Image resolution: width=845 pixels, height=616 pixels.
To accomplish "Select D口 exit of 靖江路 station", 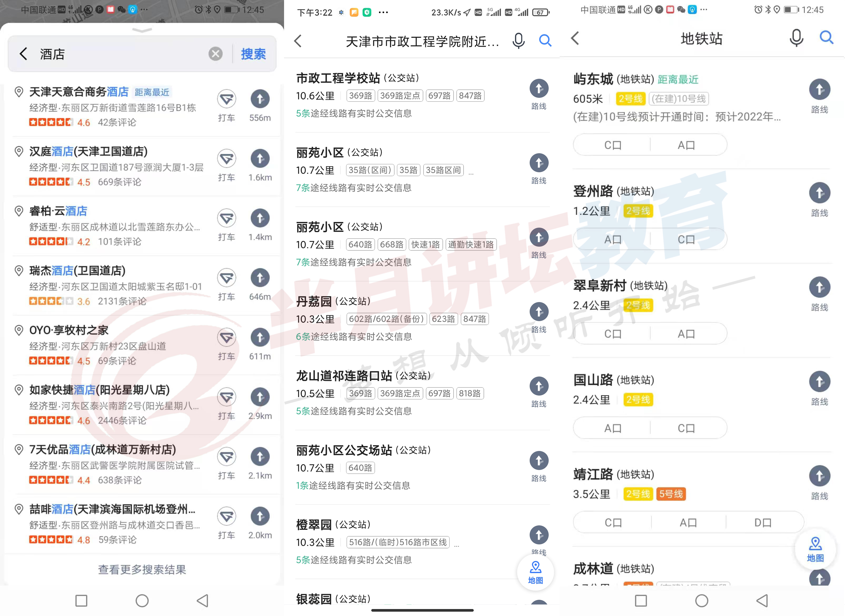I will click(x=763, y=523).
